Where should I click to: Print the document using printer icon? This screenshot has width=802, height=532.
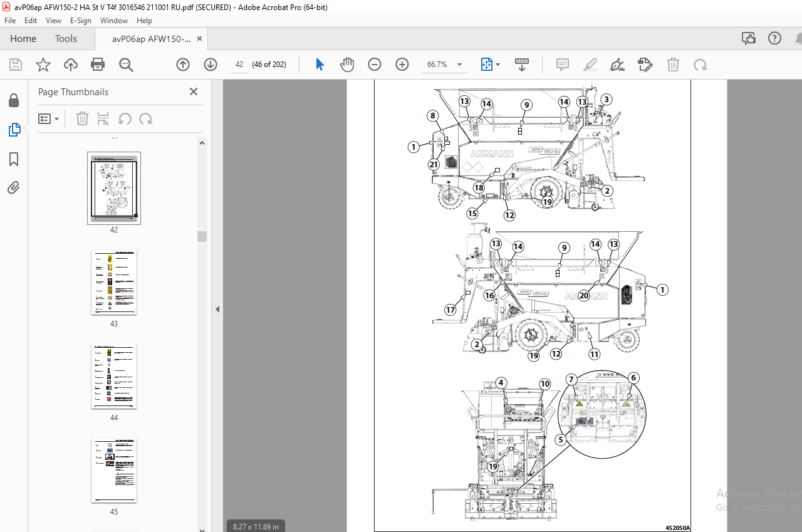pyautogui.click(x=98, y=65)
